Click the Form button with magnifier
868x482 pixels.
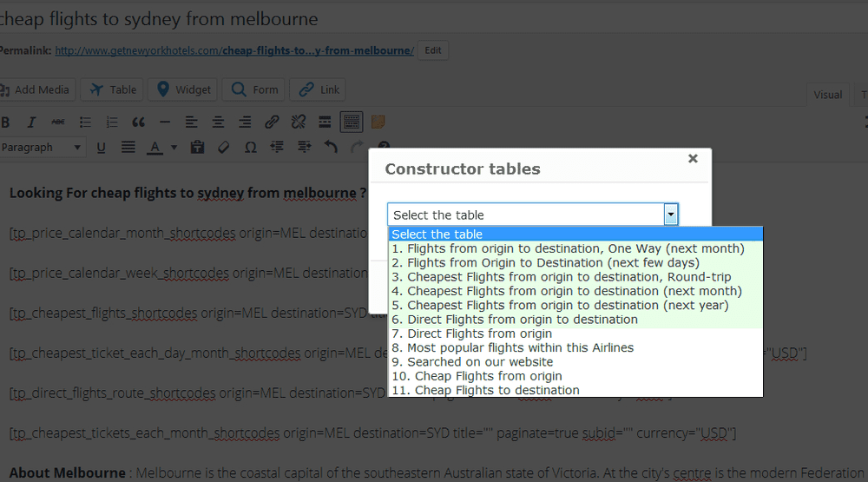pyautogui.click(x=253, y=89)
